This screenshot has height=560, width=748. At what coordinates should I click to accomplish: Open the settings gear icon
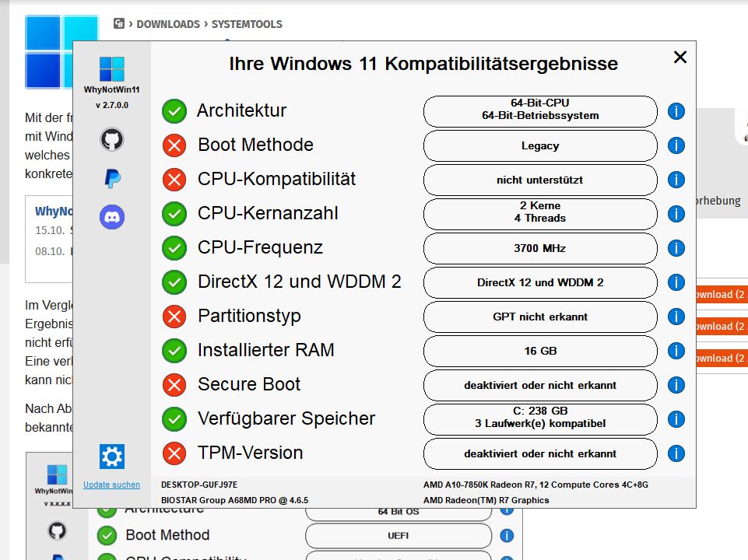112,457
